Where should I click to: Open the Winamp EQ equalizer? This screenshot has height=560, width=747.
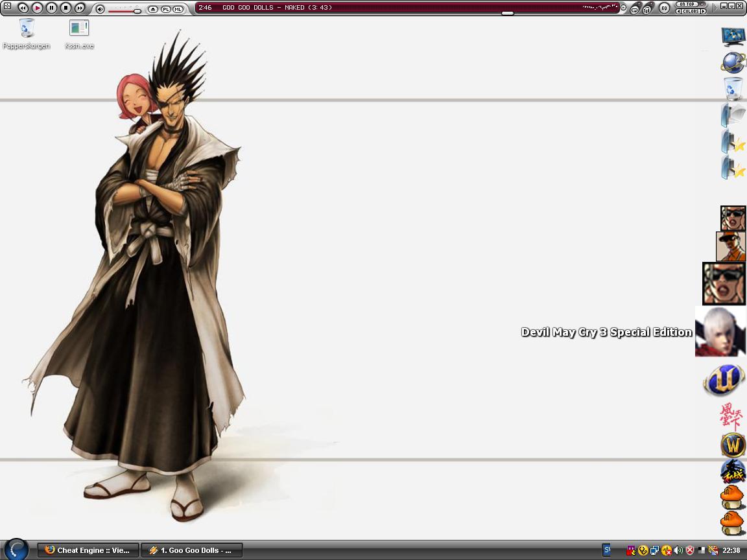click(x=664, y=8)
